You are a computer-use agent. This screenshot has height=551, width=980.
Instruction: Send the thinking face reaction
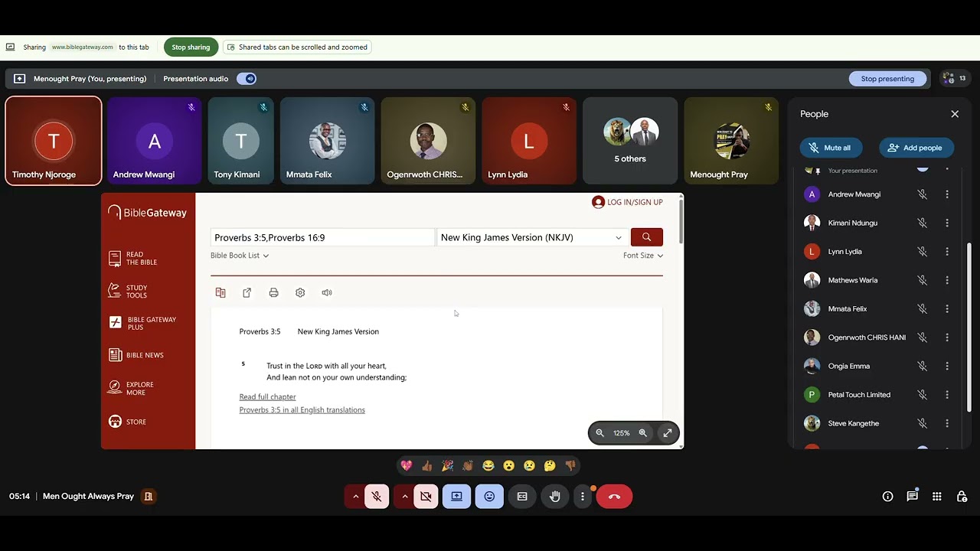550,465
